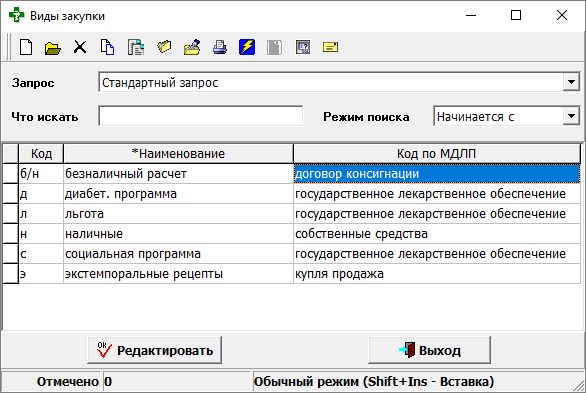Sort by the Код column header

pyautogui.click(x=41, y=154)
